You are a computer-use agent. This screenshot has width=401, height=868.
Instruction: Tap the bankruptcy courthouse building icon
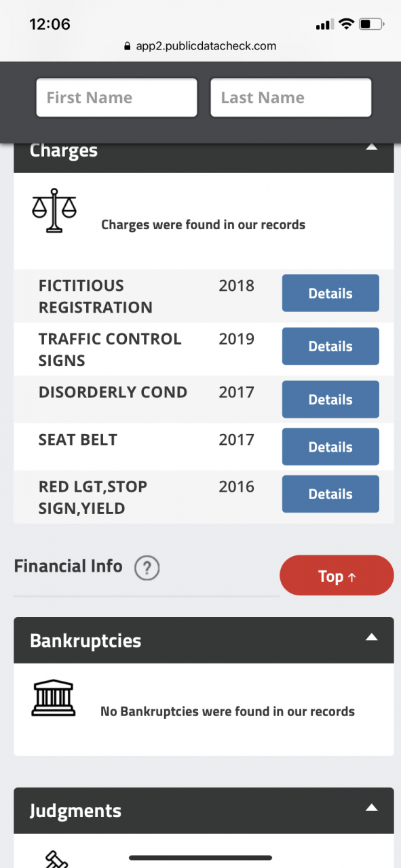[54, 698]
